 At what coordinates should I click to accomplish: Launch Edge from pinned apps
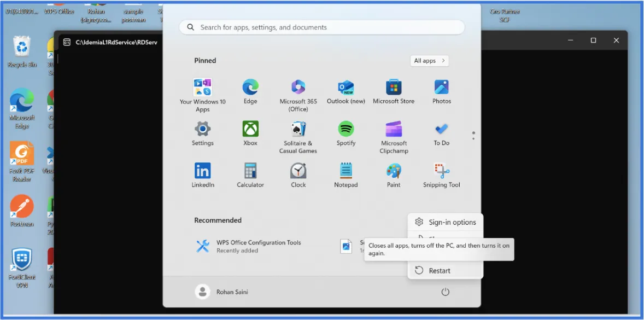point(250,91)
